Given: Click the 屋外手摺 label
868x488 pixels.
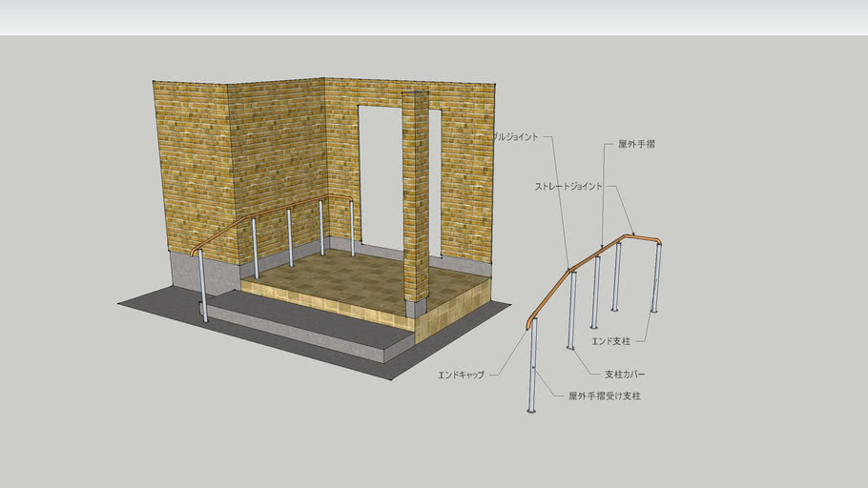Looking at the screenshot, I should pyautogui.click(x=636, y=145).
